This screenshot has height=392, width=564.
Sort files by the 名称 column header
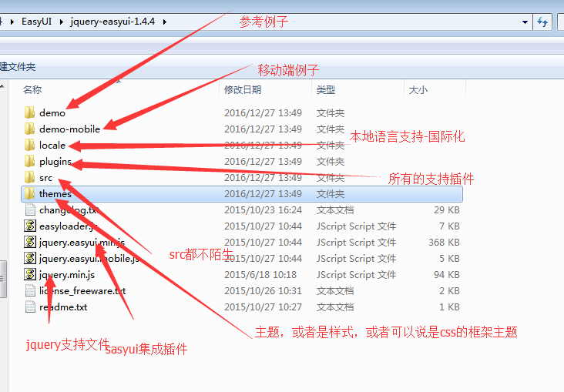pos(32,89)
